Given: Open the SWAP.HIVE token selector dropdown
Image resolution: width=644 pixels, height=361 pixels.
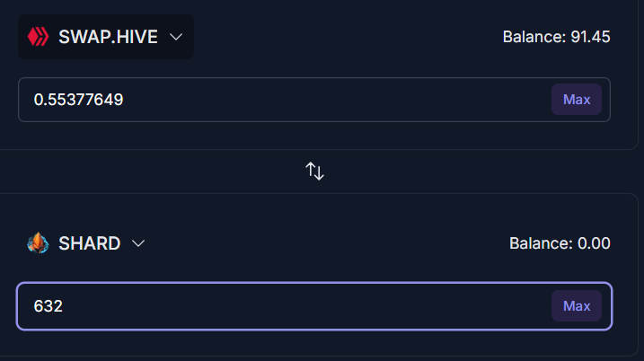Looking at the screenshot, I should (x=106, y=37).
